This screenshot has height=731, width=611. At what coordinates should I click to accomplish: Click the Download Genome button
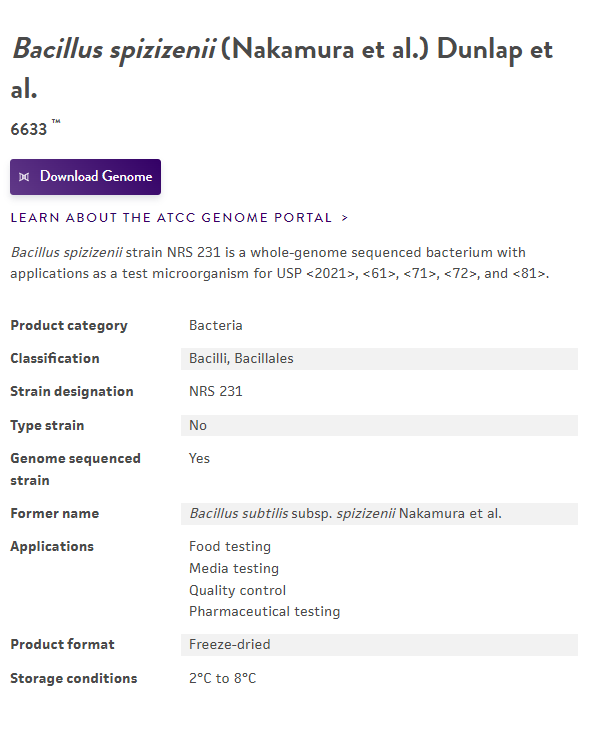pos(86,177)
